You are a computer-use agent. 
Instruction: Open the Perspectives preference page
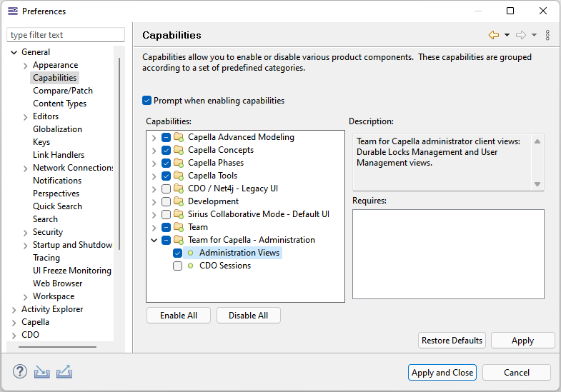click(56, 194)
